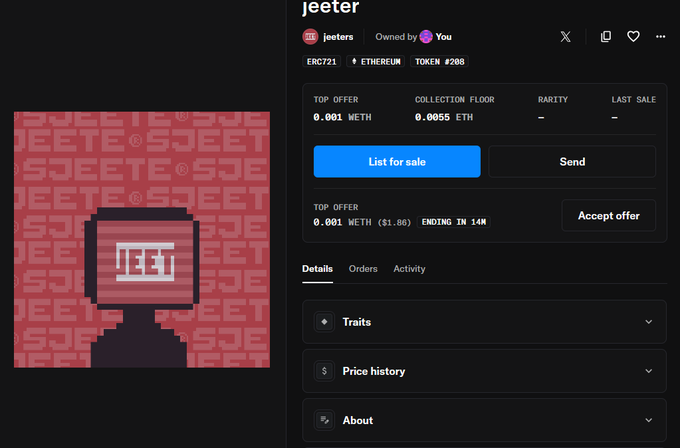Screen dimensions: 680x448
Task: Click the About section icon
Action: coord(324,420)
